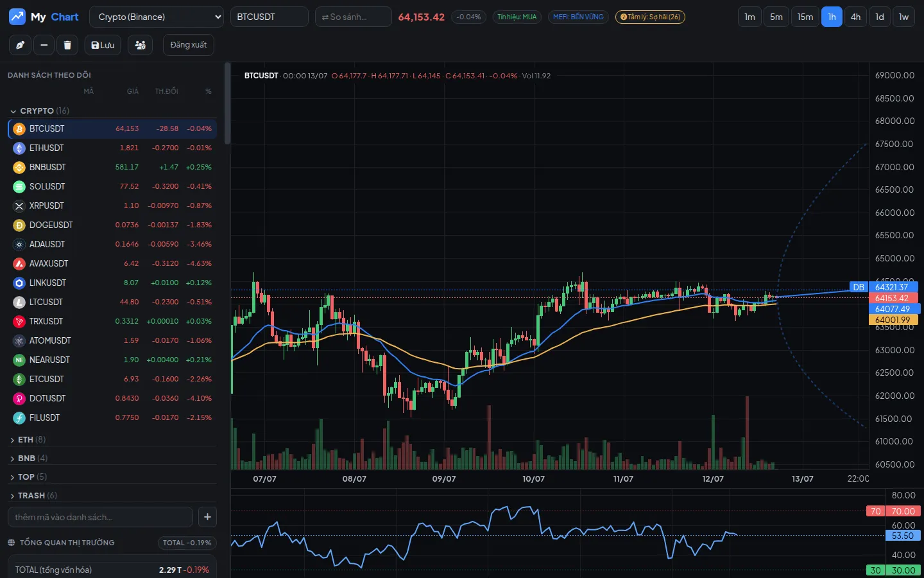Click the add symbol to watchlist input
This screenshot has height=578, width=924.
100,517
